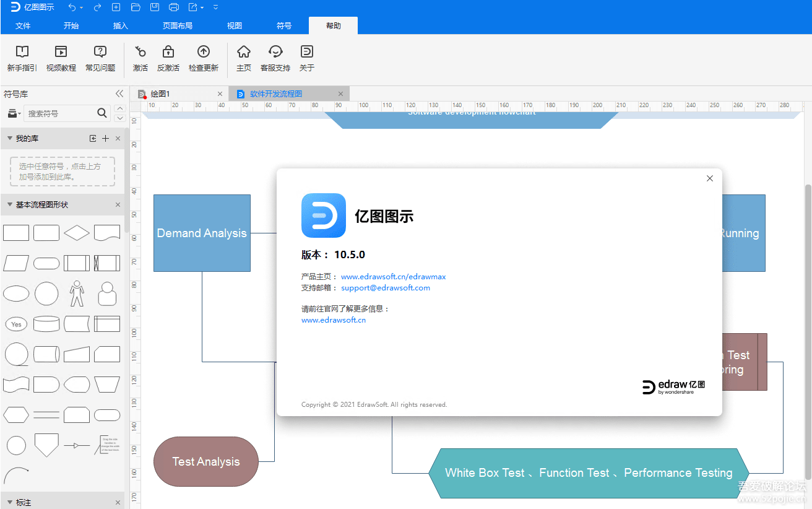The height and width of the screenshot is (509, 812).
Task: Select the cylinder database shape
Action: [46, 324]
